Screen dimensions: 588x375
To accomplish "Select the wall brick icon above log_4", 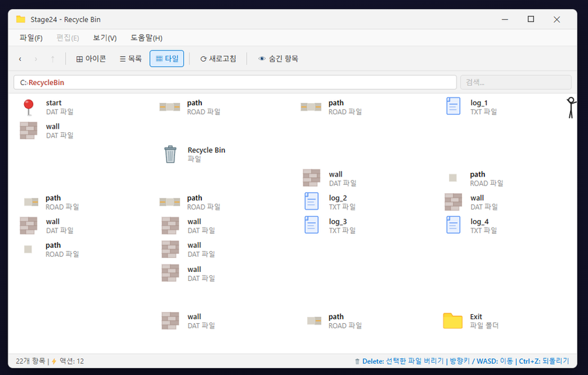I will pos(453,202).
